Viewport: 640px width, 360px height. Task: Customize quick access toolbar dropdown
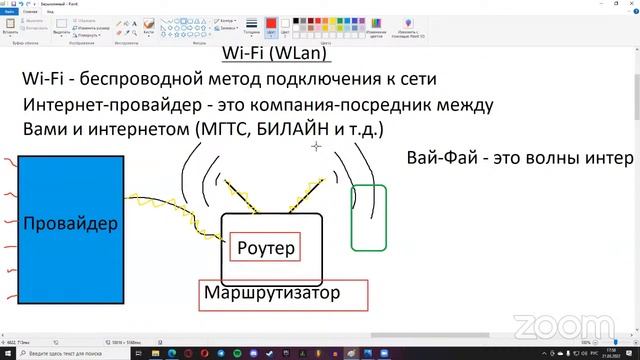35,4
